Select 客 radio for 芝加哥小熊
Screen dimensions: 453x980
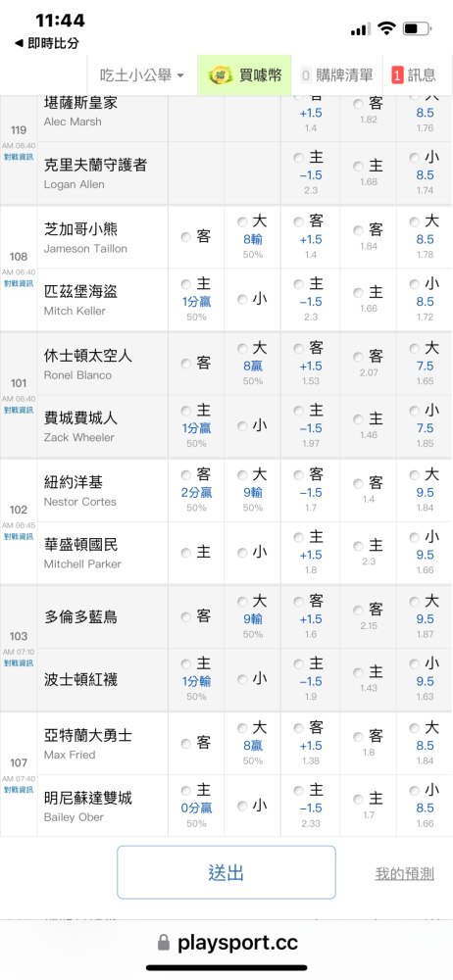click(186, 237)
